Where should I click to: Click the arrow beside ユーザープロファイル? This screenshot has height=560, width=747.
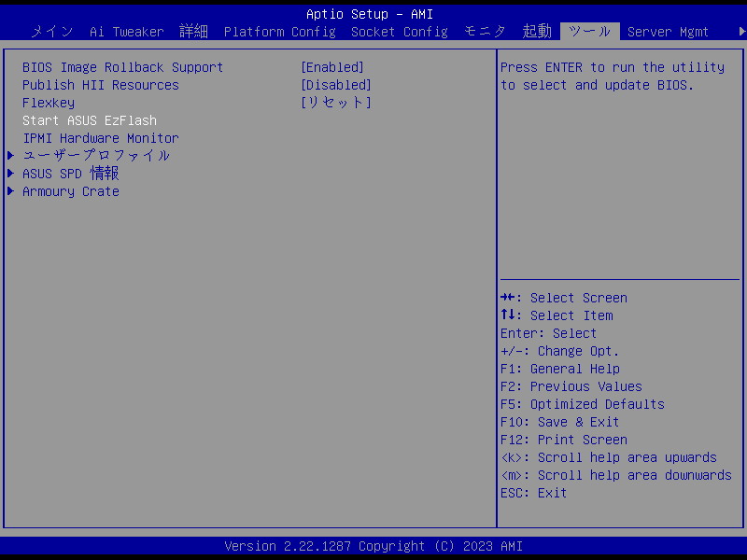pos(11,155)
